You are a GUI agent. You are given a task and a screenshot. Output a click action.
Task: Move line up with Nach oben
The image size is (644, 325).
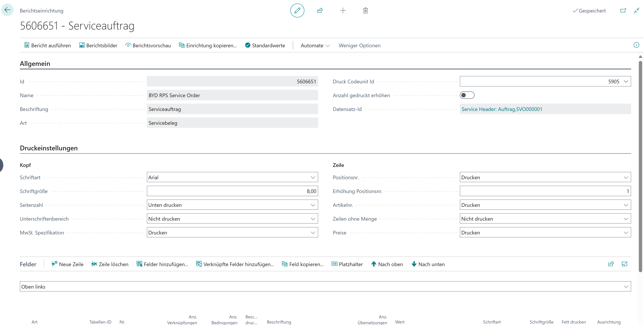click(387, 264)
